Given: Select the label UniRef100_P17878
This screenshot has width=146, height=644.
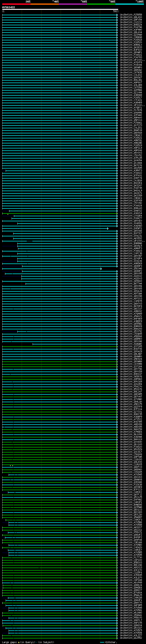Looking at the screenshot, I should click(131, 110).
